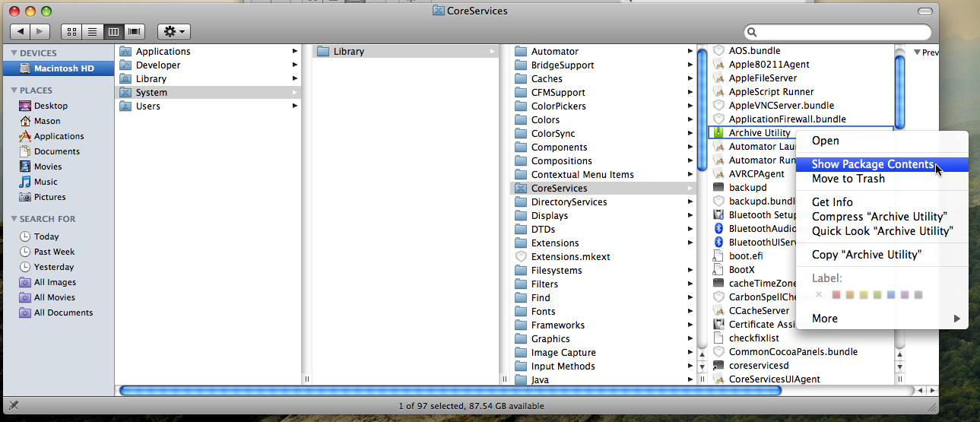
Task: Switch to icon view
Action: [71, 31]
